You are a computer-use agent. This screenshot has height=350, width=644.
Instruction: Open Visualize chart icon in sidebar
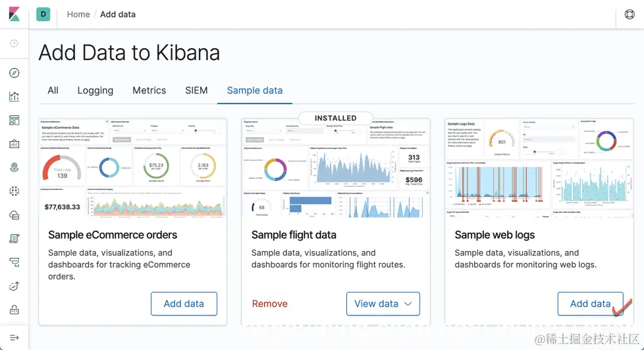tap(14, 97)
